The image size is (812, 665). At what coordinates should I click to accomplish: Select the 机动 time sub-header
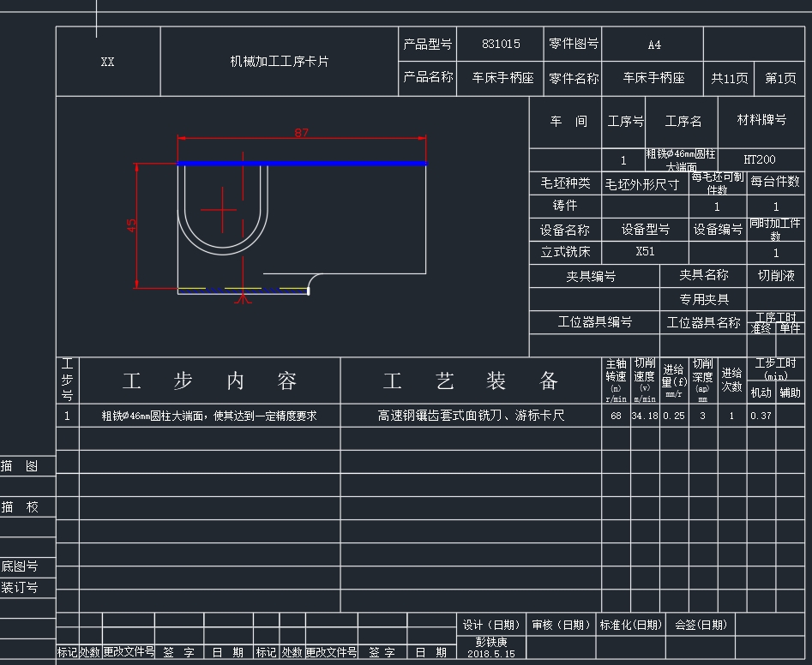pos(761,392)
